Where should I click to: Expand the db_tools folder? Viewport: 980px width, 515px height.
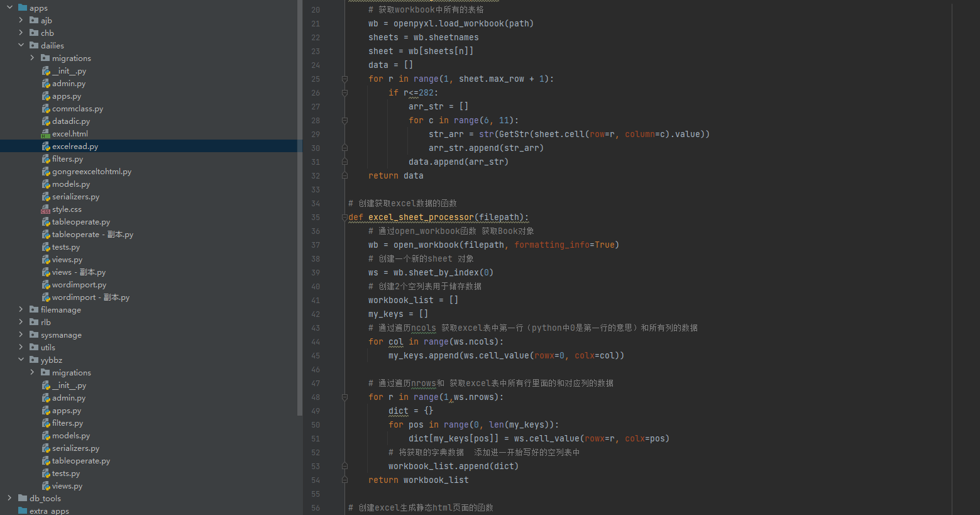[9, 498]
